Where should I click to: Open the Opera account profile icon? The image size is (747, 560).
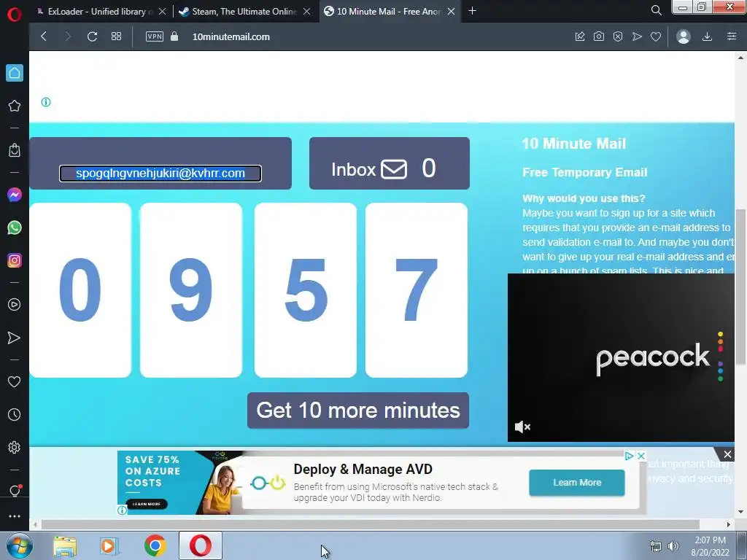coord(684,36)
